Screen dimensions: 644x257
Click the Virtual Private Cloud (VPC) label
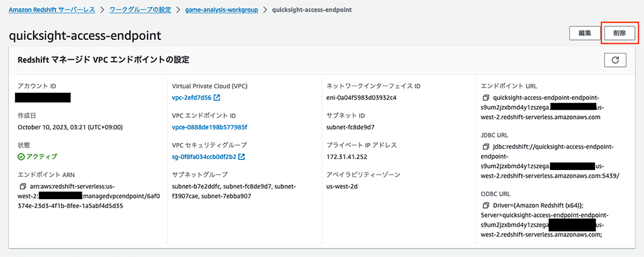(x=209, y=86)
